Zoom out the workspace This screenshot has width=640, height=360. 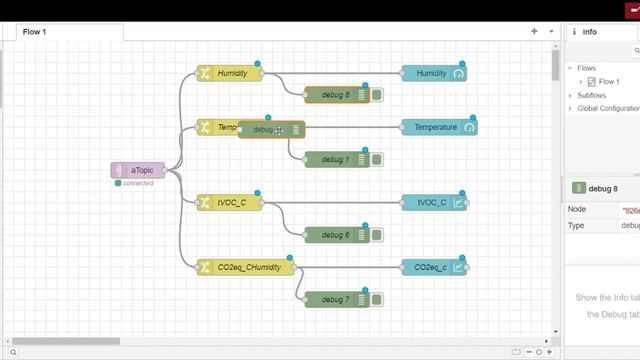[x=529, y=352]
